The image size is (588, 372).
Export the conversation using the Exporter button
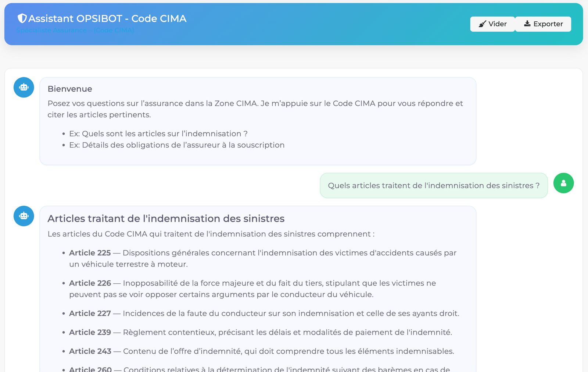543,24
